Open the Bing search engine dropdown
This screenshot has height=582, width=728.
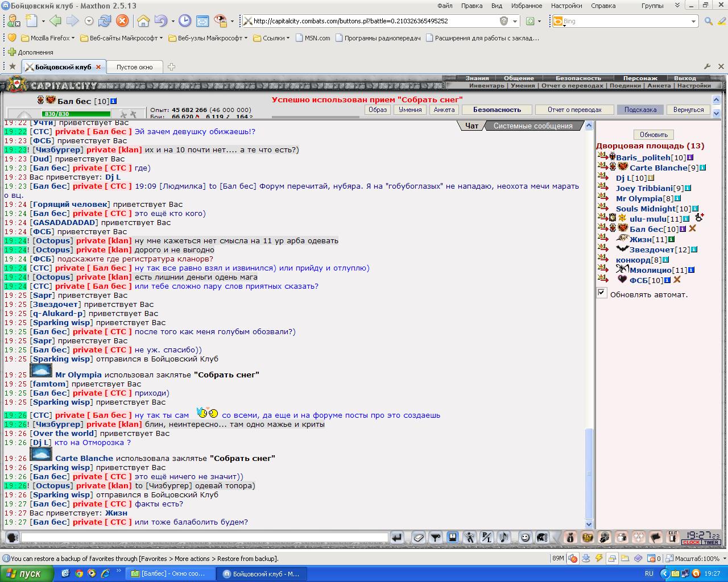point(693,22)
